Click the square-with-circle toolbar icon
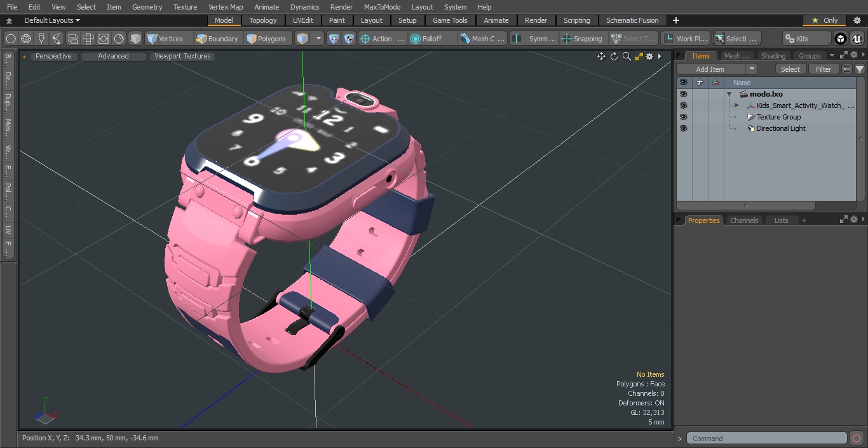Screen dimensions: 868x448 104,39
